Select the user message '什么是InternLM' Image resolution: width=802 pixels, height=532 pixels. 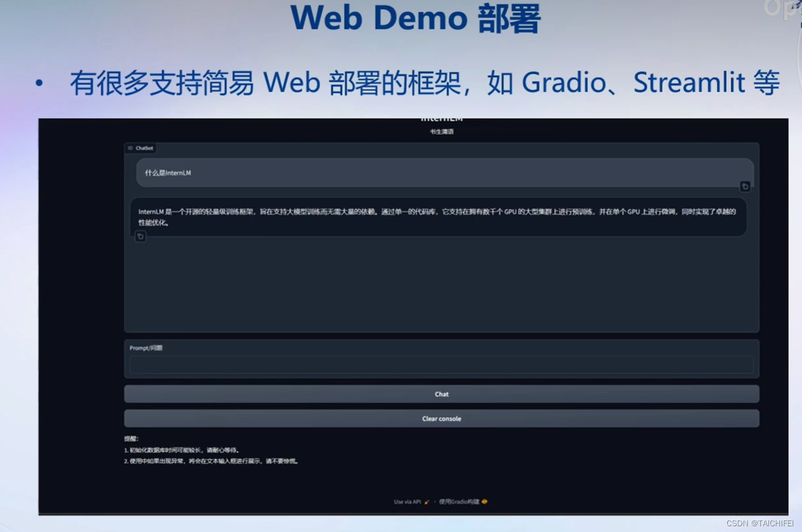tap(445, 173)
